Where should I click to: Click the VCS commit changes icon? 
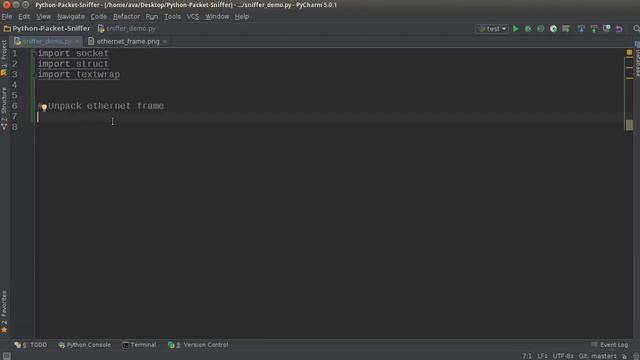pyautogui.click(x=594, y=29)
